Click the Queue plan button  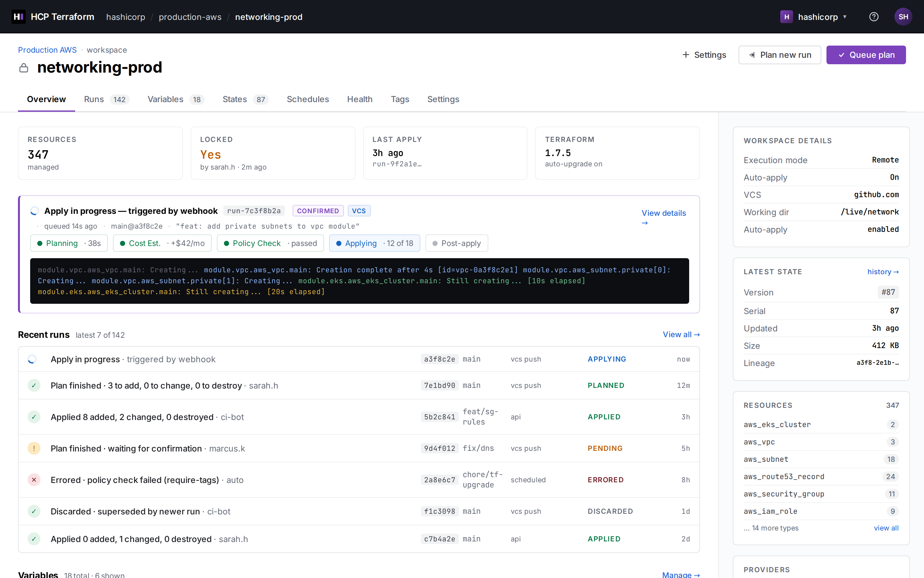(x=866, y=55)
